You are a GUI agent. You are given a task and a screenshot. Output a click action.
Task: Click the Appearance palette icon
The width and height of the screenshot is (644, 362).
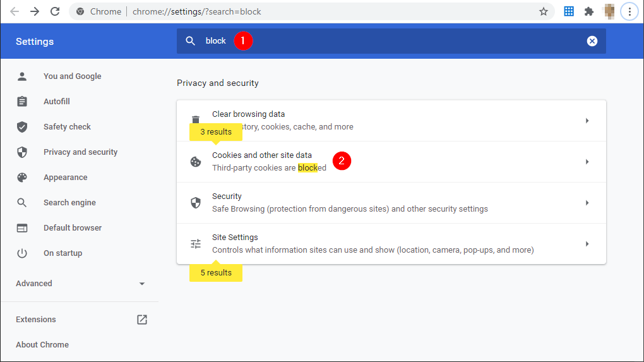22,178
